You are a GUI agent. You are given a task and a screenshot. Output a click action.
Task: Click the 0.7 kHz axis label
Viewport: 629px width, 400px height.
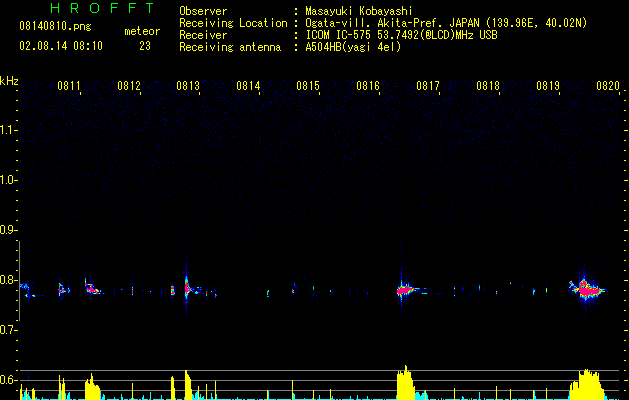coord(8,330)
